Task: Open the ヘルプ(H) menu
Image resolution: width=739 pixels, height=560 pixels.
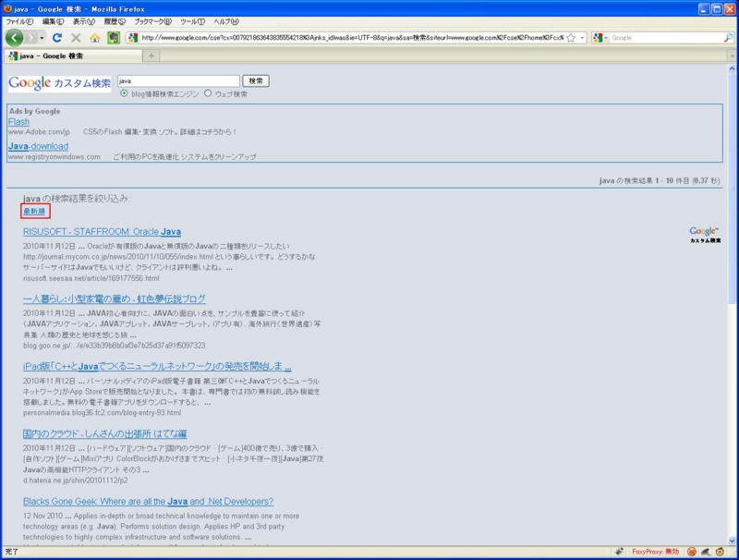Action: [226, 21]
